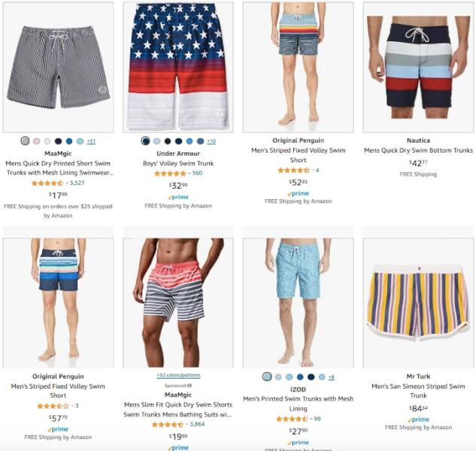Pick the selected light blue IZOD swatch
Screen dimensions: 476x451
267,377
